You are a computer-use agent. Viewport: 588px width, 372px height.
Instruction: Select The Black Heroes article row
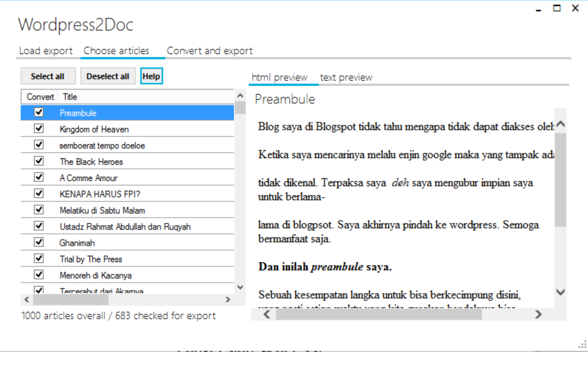(91, 161)
